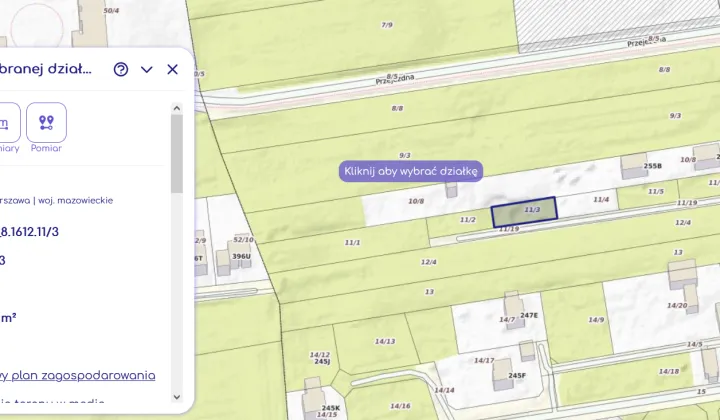
Task: Close the selected parcel panel
Action: (x=172, y=69)
